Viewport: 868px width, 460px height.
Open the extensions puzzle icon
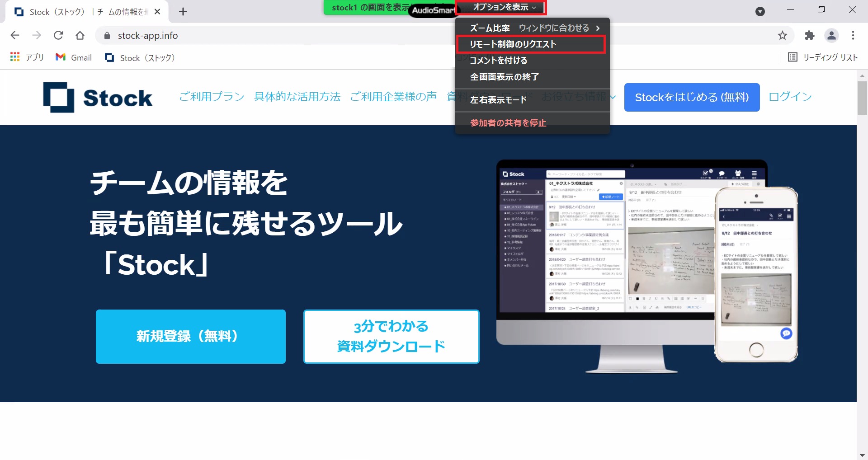(810, 35)
